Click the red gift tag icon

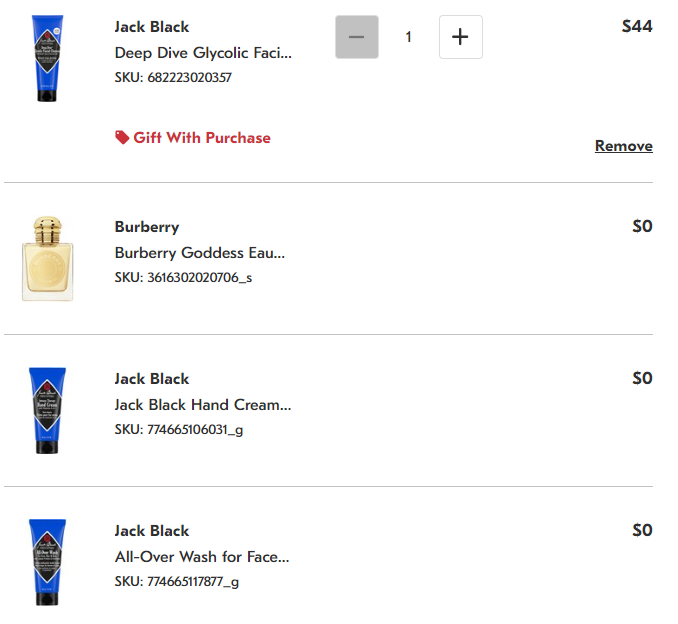tap(122, 138)
